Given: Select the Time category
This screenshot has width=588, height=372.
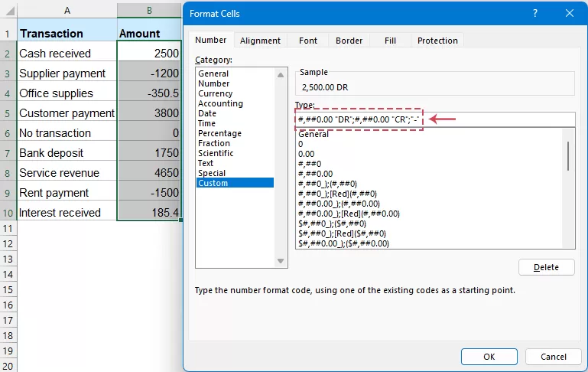Looking at the screenshot, I should pos(235,123).
